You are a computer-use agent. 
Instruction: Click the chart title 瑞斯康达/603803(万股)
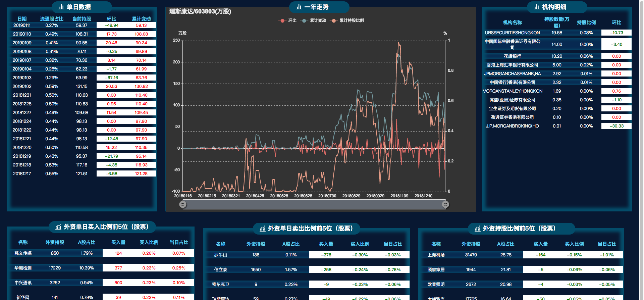pyautogui.click(x=200, y=11)
